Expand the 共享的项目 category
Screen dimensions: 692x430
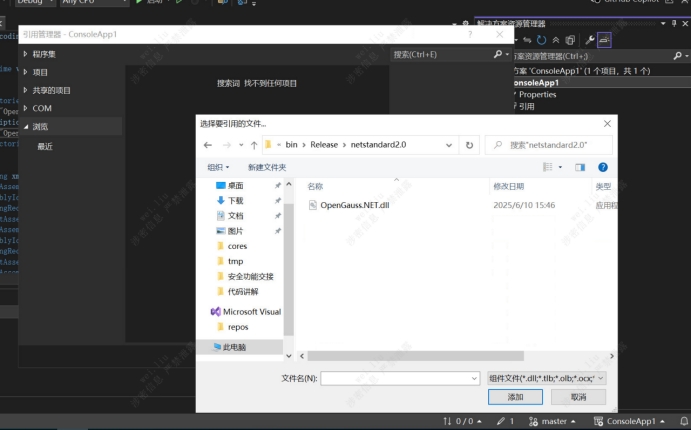tap(25, 90)
